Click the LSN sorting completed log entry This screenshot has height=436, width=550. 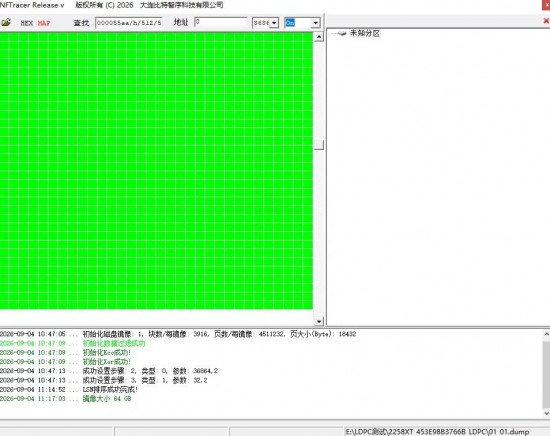[69, 389]
